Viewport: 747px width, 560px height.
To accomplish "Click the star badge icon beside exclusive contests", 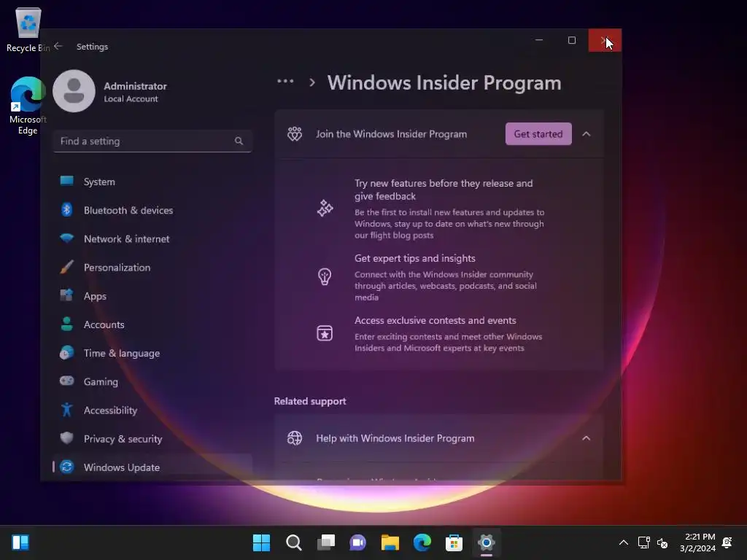I will [x=325, y=332].
